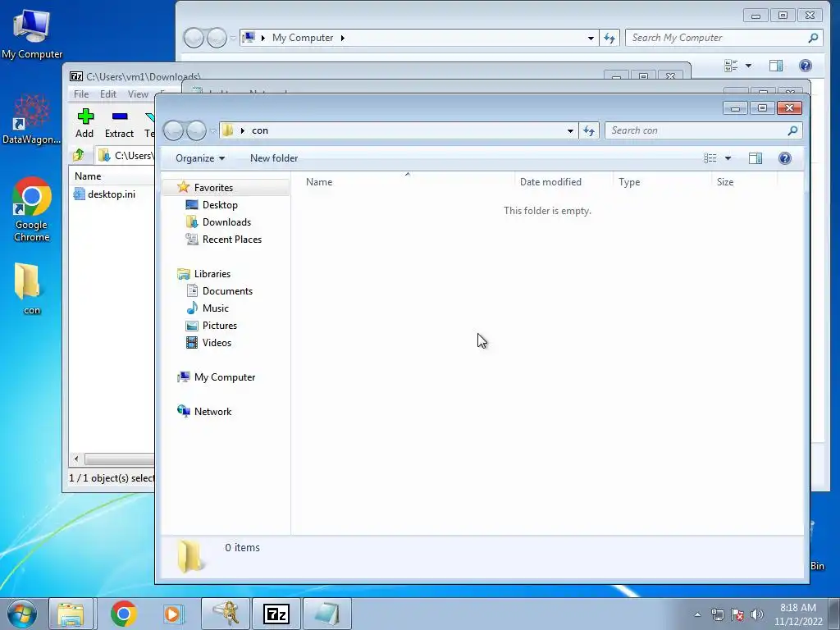
Task: Open the View menu in 7-Zip
Action: (x=138, y=94)
